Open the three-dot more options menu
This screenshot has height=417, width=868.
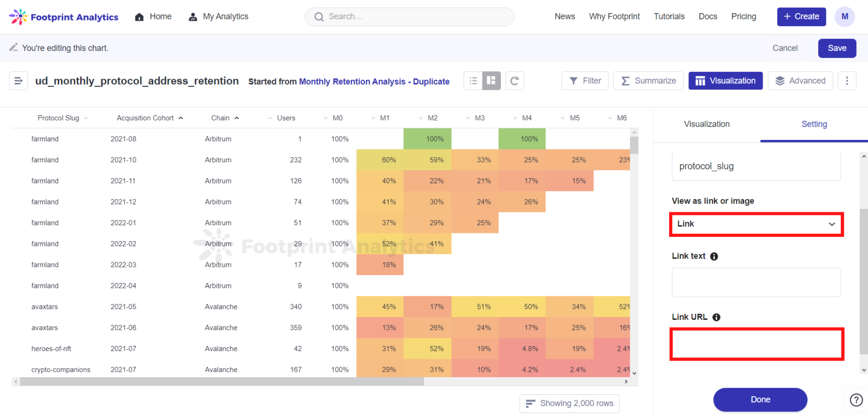847,81
